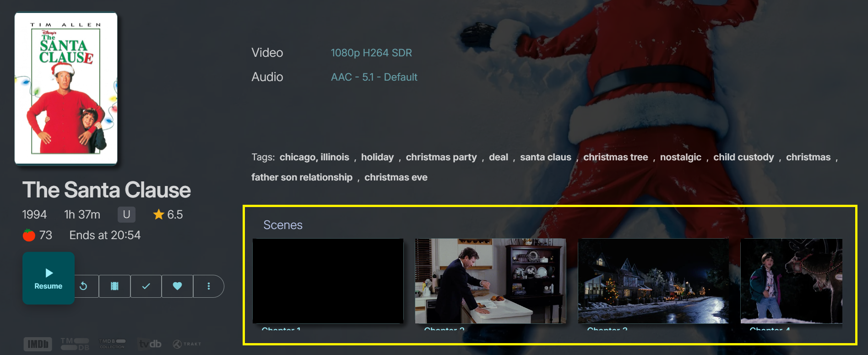Play the trailer using the film strip icon
This screenshot has height=355, width=868.
(x=114, y=286)
